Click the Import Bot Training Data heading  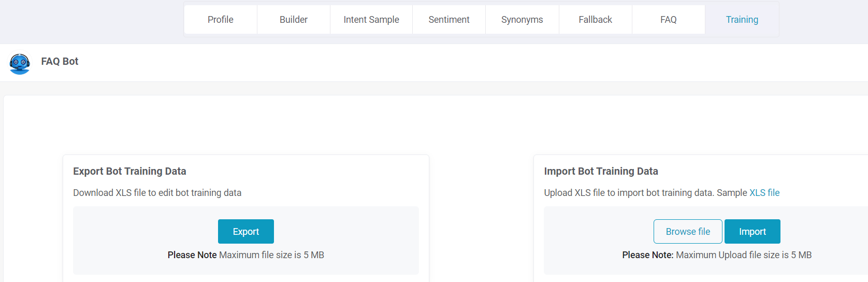[601, 171]
